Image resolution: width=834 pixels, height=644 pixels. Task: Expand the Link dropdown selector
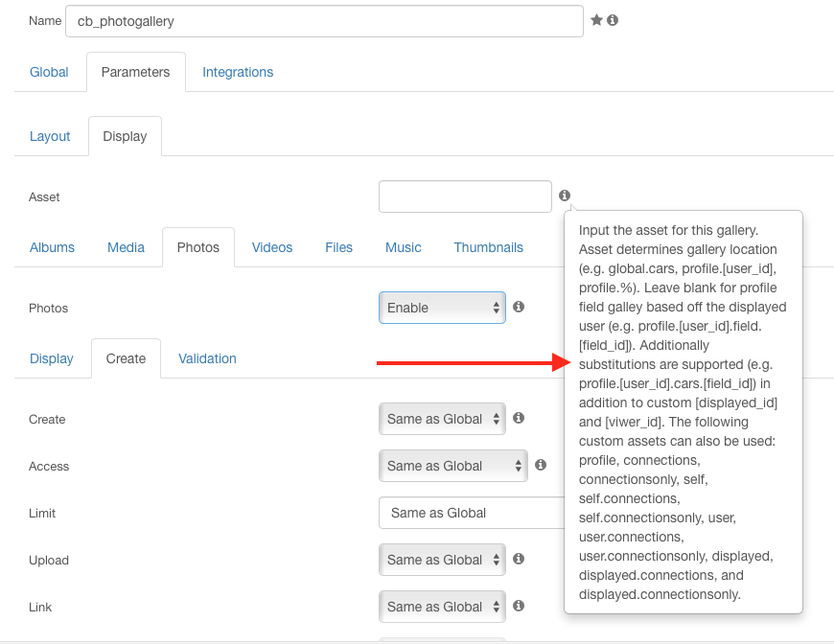pos(442,607)
